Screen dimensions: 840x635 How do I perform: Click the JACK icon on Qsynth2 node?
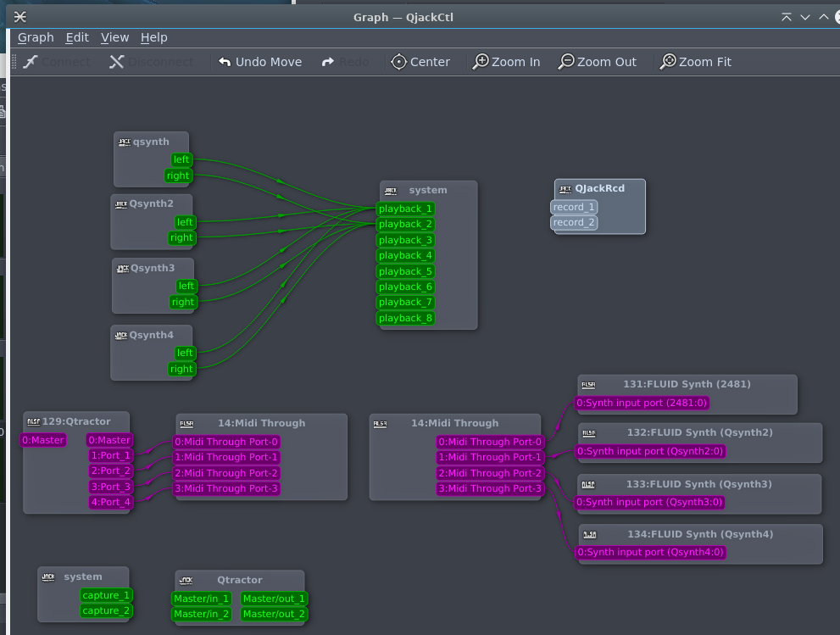pyautogui.click(x=121, y=204)
